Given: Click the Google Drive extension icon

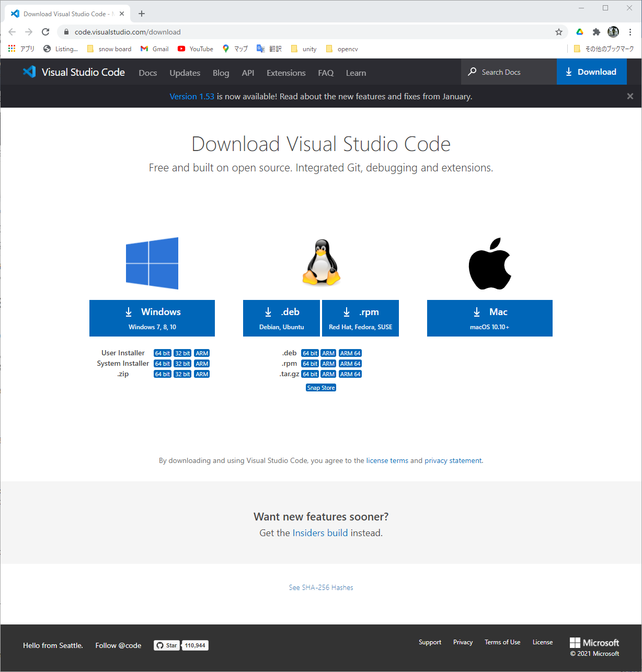Looking at the screenshot, I should 580,32.
